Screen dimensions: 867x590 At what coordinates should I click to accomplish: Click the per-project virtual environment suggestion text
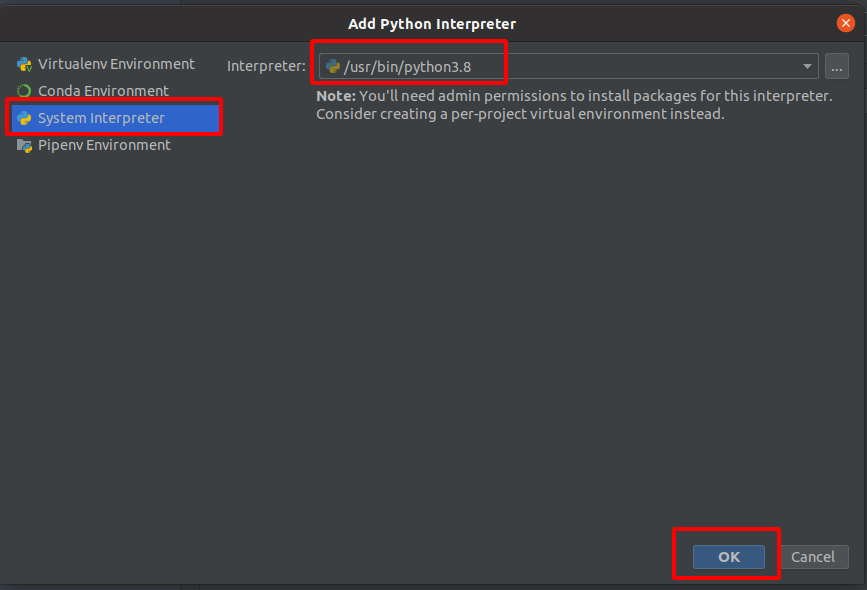pyautogui.click(x=520, y=114)
